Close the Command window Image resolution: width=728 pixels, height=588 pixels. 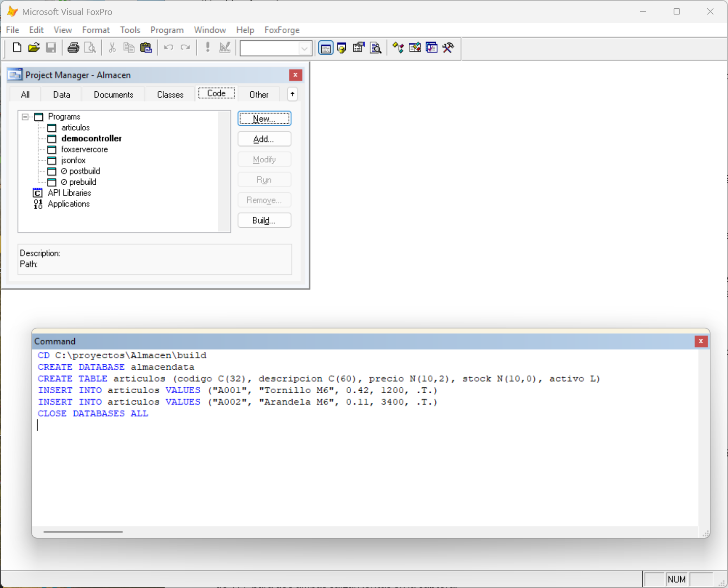(701, 341)
